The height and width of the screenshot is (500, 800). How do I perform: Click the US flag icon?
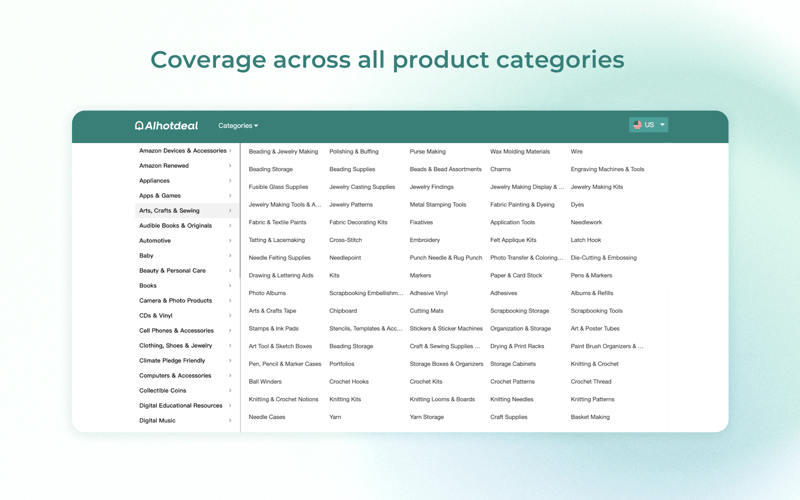pos(637,124)
